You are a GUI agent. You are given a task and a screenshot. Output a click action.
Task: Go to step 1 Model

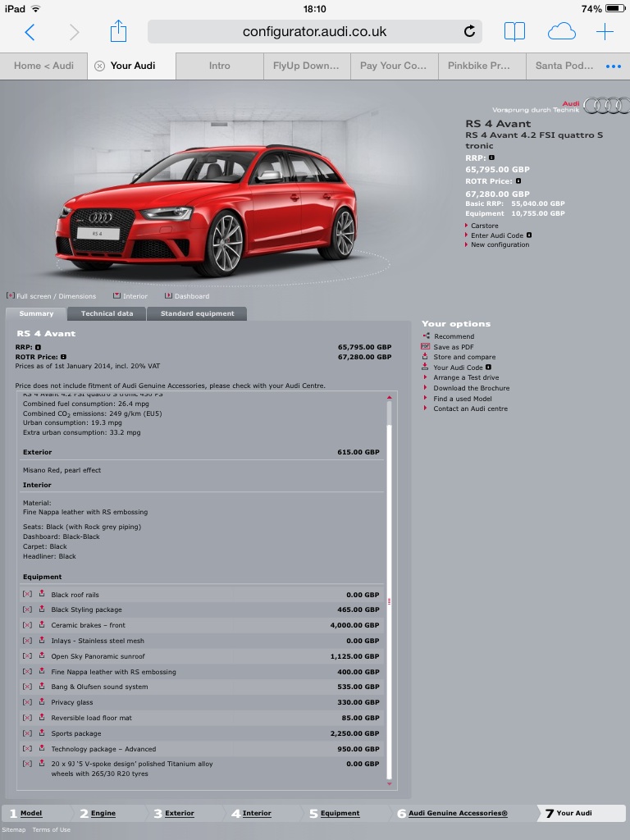click(31, 813)
